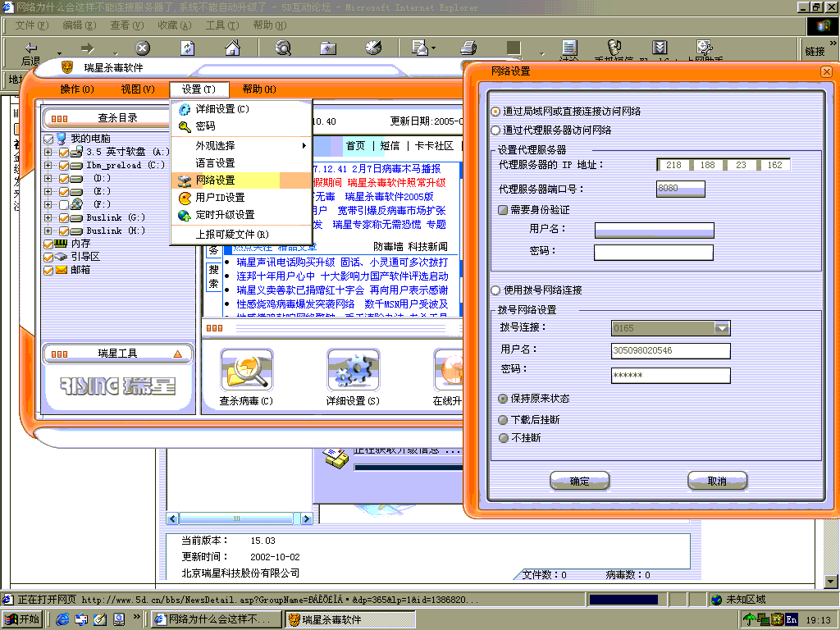Click the IE Stop icon

click(142, 48)
